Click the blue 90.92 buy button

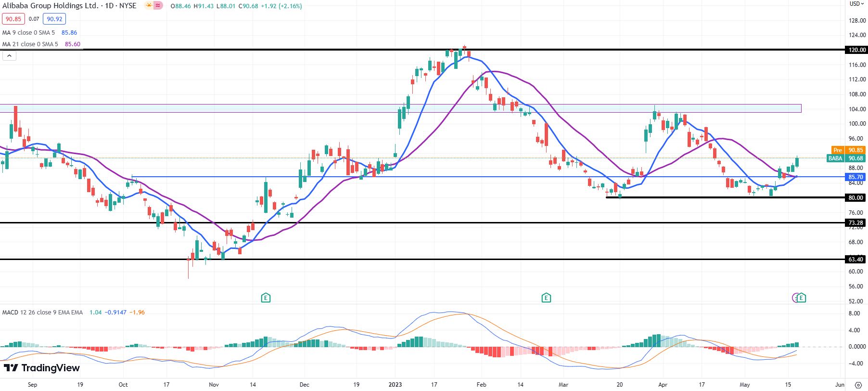click(x=54, y=19)
